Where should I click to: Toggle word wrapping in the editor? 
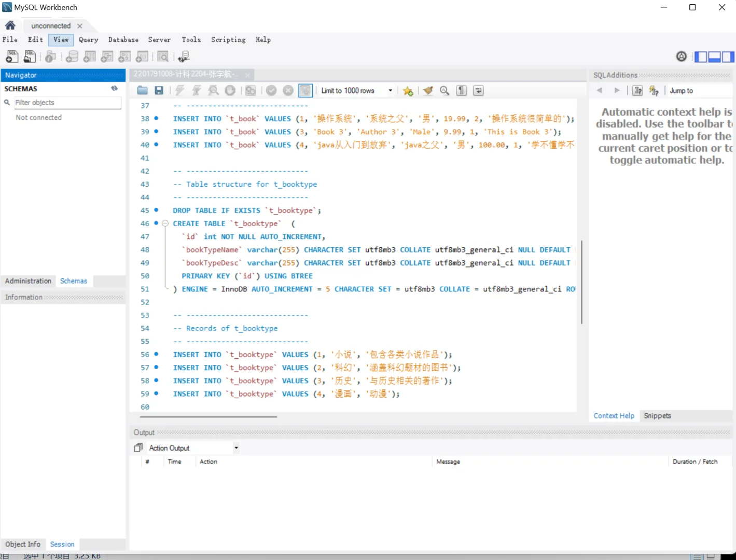479,91
